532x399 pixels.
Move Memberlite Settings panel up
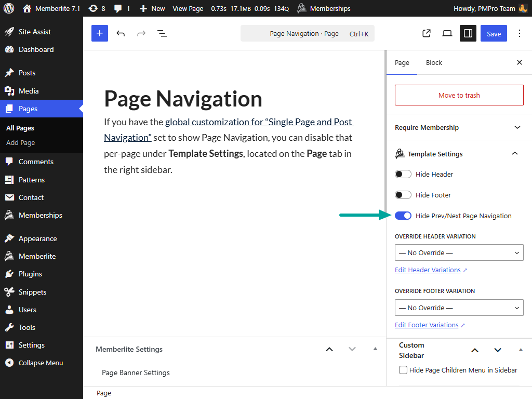tap(329, 349)
